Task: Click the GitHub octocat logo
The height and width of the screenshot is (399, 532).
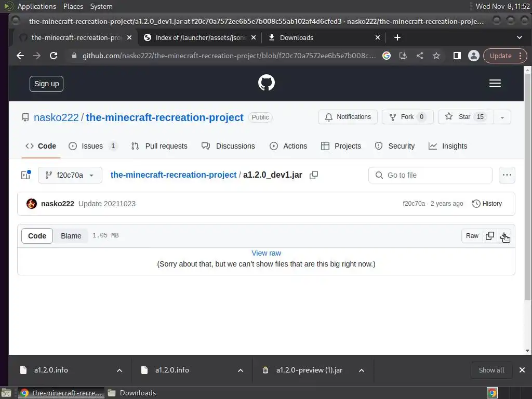Action: [267, 83]
